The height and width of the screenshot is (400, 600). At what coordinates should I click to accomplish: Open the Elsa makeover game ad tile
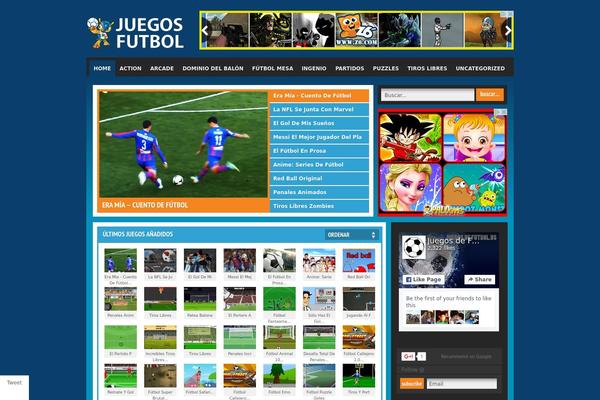click(x=411, y=188)
